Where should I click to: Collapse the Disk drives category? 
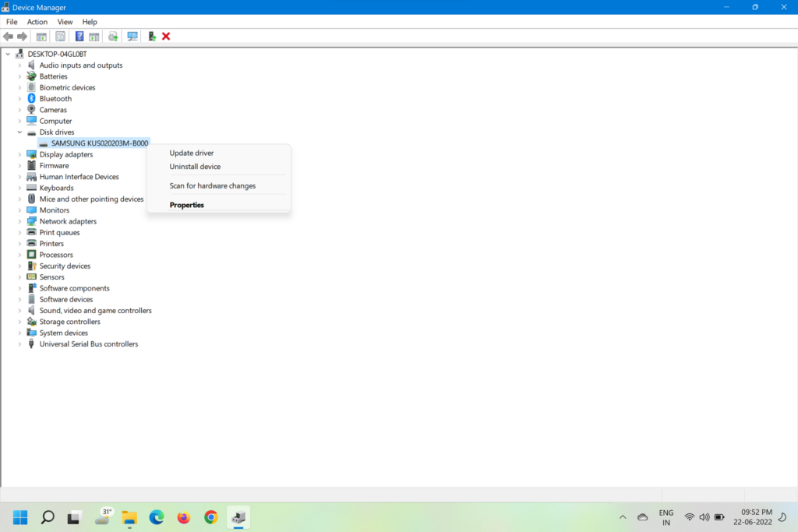20,132
